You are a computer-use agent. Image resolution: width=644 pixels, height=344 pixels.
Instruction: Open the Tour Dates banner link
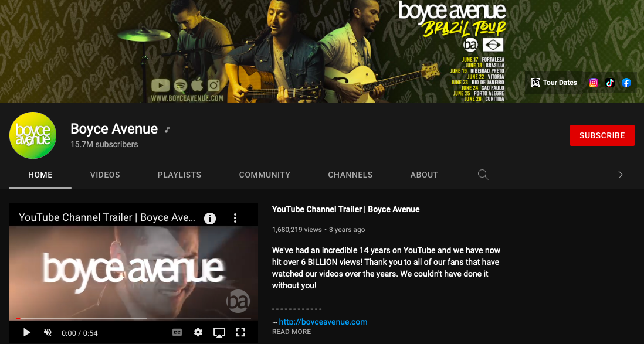[x=554, y=83]
